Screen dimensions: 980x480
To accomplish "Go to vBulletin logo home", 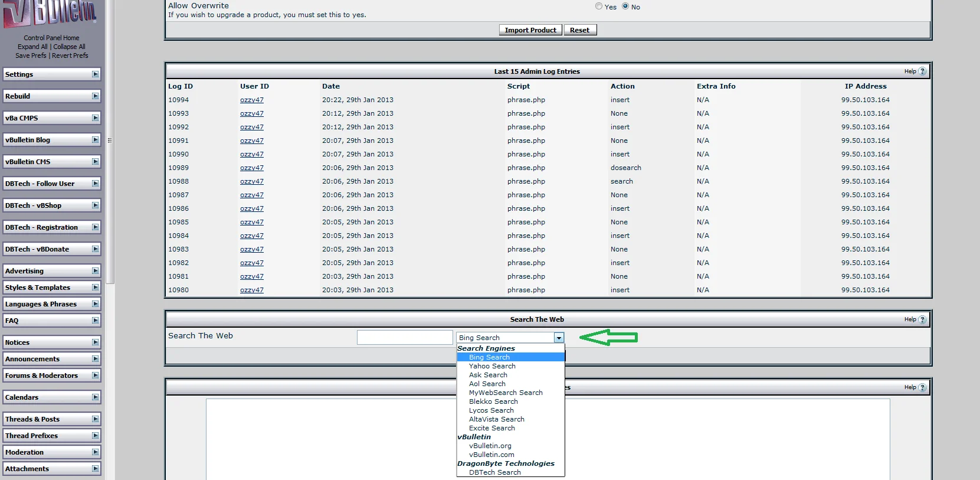I will tap(50, 14).
